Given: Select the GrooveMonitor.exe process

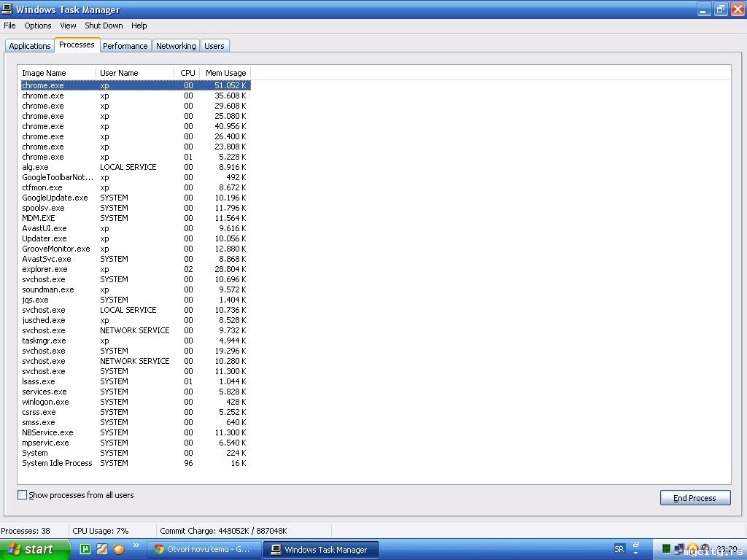Looking at the screenshot, I should click(x=135, y=249).
